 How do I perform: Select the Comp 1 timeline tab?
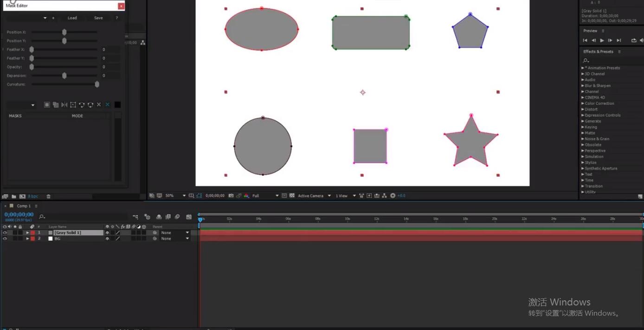tap(23, 206)
